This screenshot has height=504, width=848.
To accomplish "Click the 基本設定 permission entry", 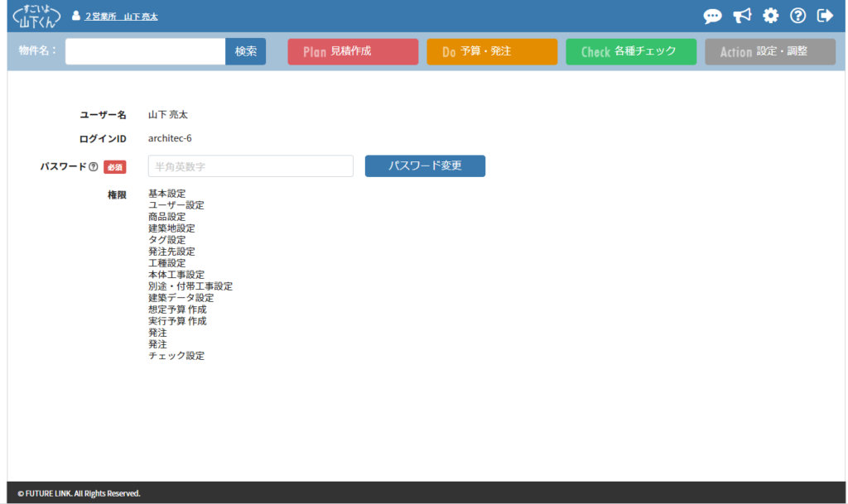I will click(166, 194).
